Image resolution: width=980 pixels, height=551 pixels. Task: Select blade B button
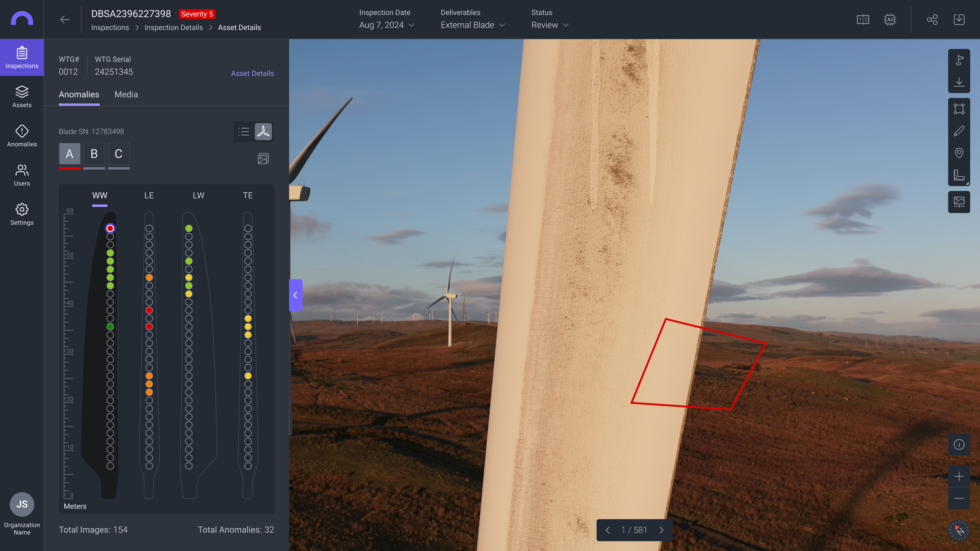94,154
